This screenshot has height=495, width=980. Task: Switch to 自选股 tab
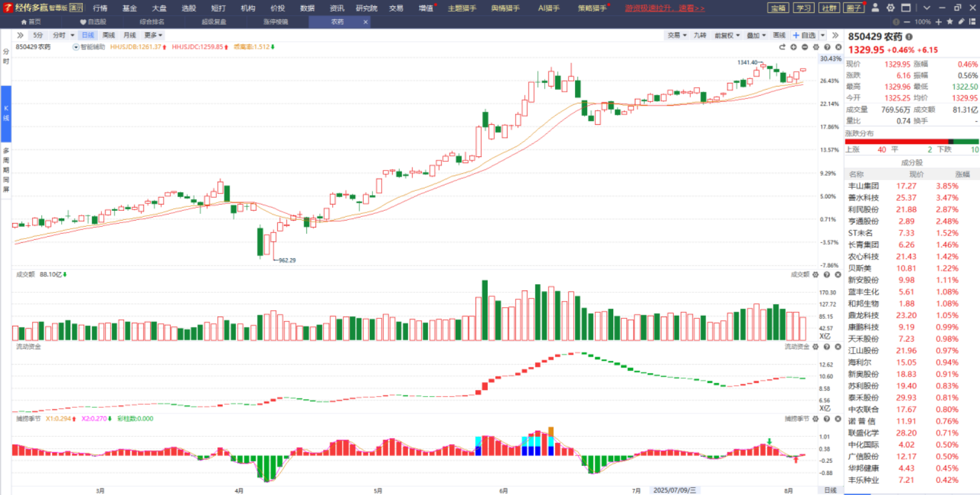[93, 22]
